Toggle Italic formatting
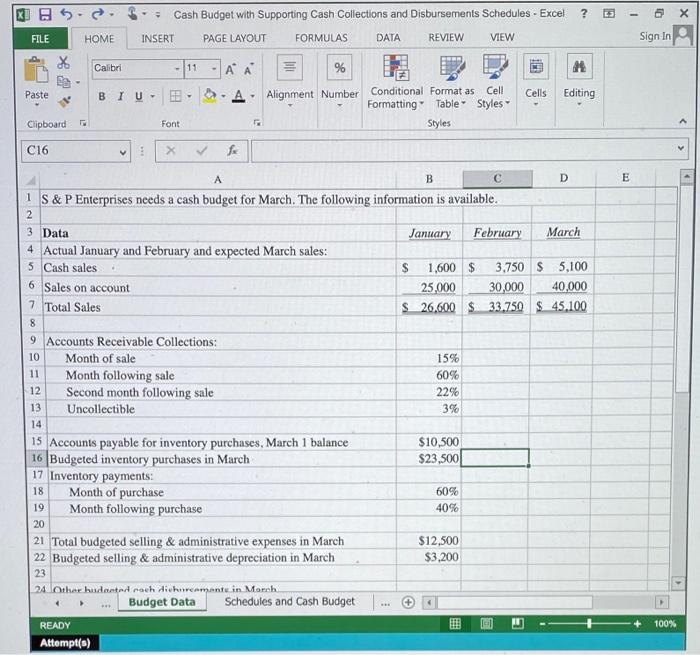700x655 pixels. (x=120, y=96)
